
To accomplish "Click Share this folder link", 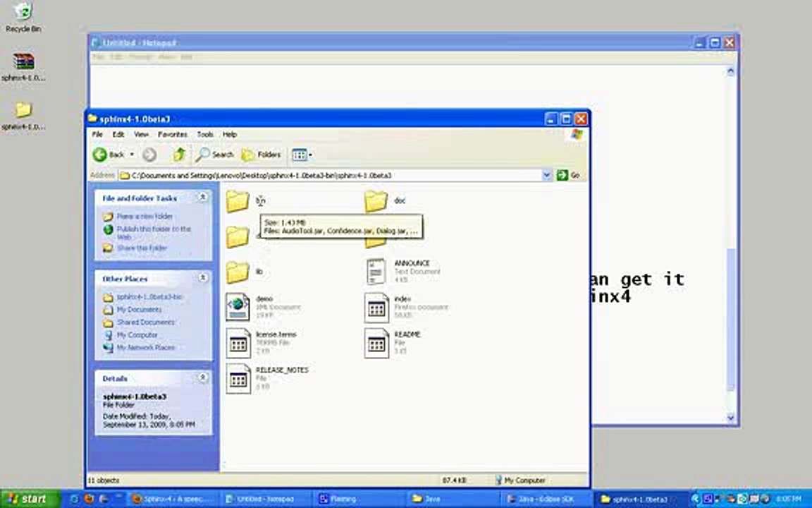I will tap(142, 248).
